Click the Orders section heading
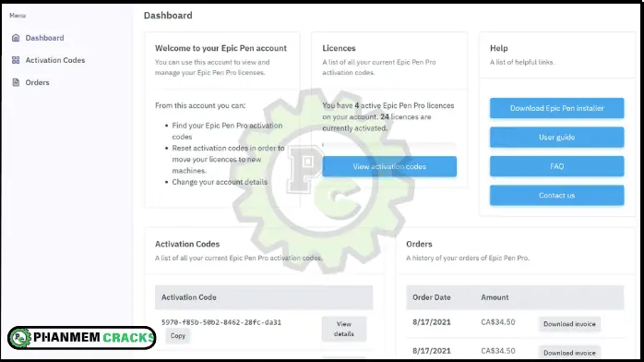Image resolution: width=644 pixels, height=362 pixels. point(419,244)
